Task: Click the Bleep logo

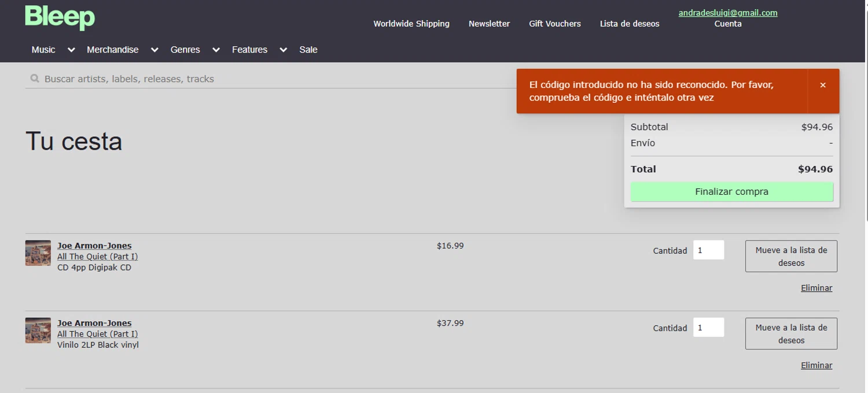Action: [60, 17]
